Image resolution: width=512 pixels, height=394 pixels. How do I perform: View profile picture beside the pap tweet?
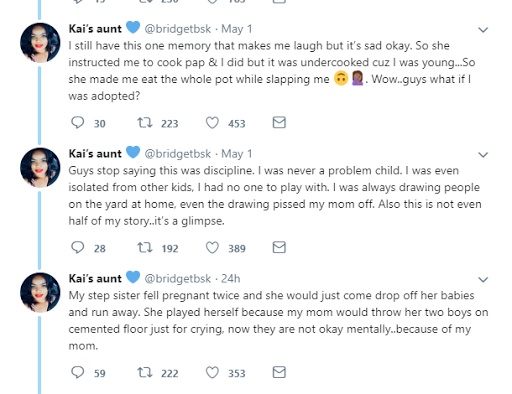click(x=40, y=43)
